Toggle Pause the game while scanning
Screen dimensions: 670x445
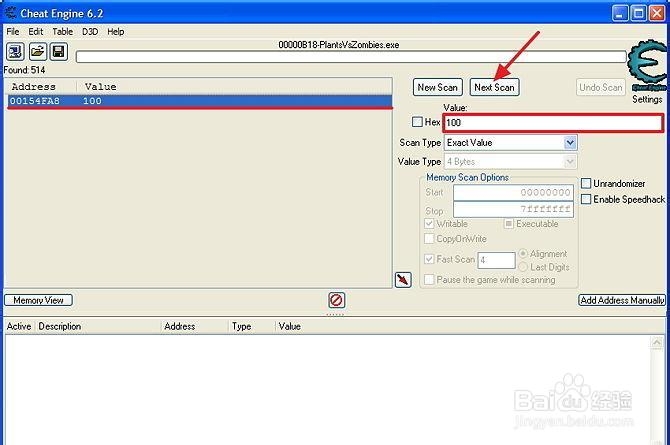click(x=429, y=280)
